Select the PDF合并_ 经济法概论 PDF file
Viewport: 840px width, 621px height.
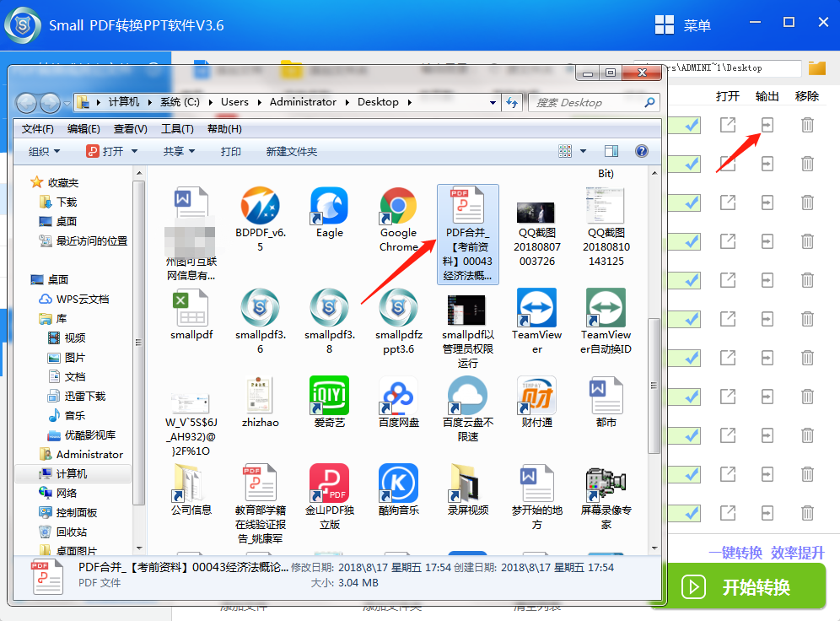coord(468,235)
